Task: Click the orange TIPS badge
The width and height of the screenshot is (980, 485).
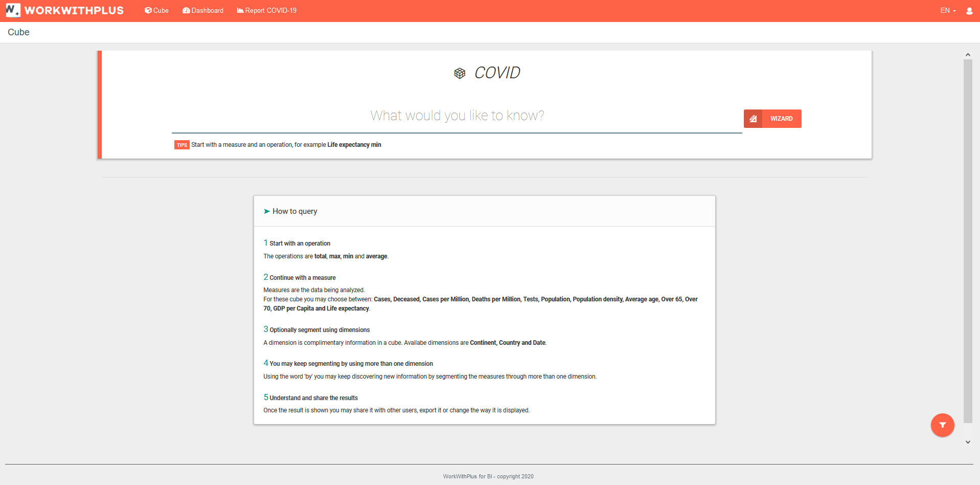Action: [181, 145]
